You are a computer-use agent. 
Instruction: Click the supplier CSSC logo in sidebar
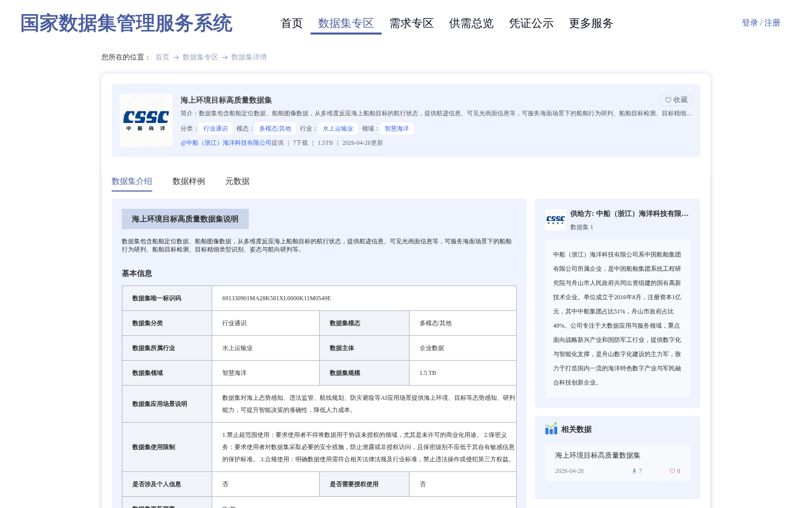coord(556,220)
